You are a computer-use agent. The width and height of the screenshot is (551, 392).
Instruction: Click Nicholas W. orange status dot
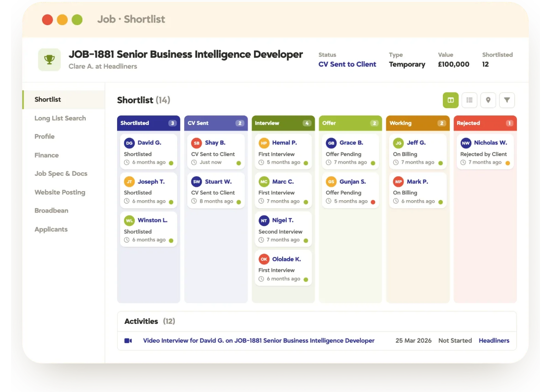(508, 163)
